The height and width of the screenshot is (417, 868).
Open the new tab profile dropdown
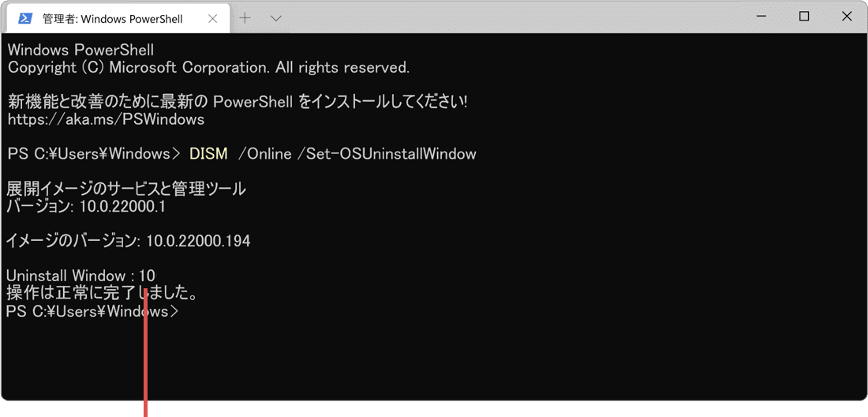275,18
